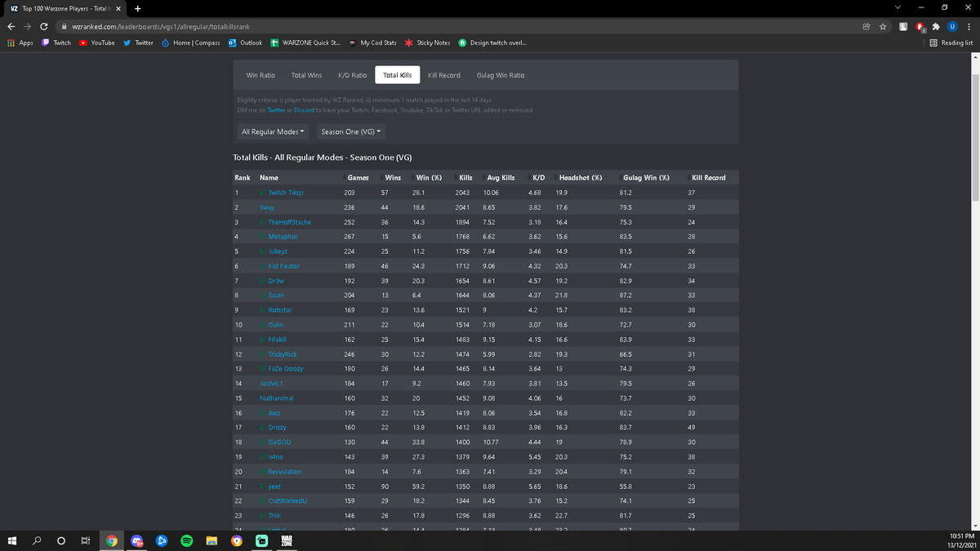Switch to the K/D Ratio tab
The width and height of the screenshot is (980, 551).
point(352,75)
